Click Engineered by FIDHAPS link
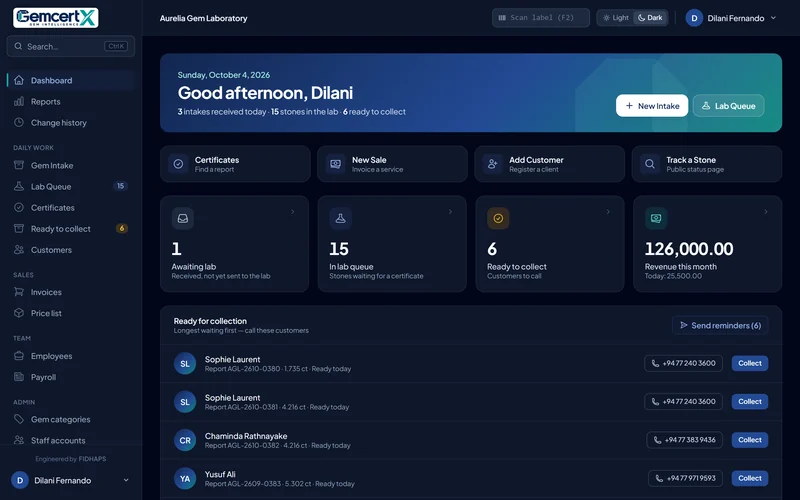This screenshot has height=500, width=800. point(71,459)
